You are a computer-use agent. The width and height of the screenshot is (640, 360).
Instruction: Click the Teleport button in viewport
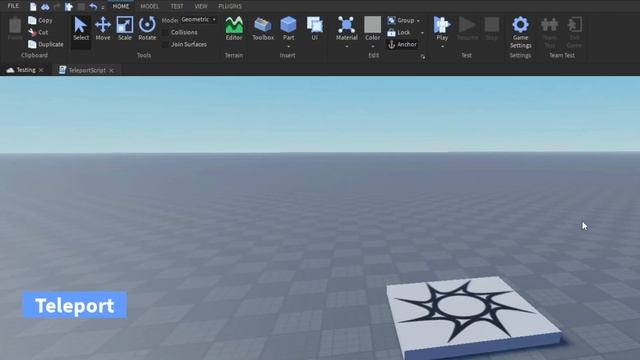click(75, 305)
